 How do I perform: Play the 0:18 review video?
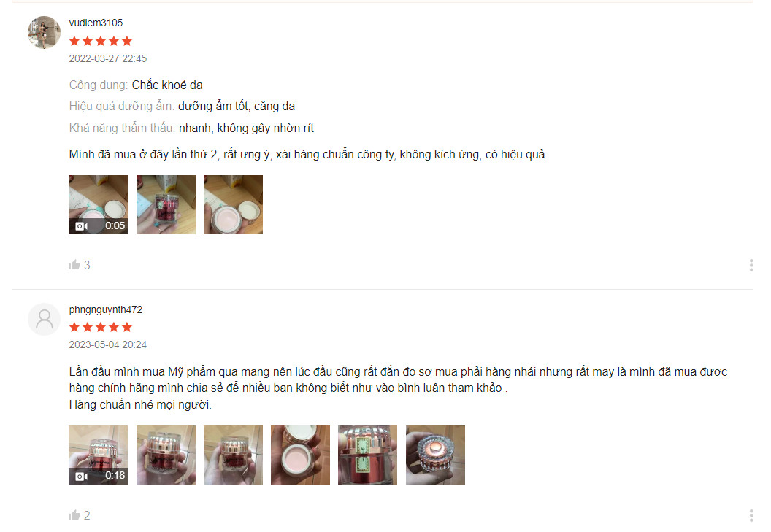tap(99, 455)
